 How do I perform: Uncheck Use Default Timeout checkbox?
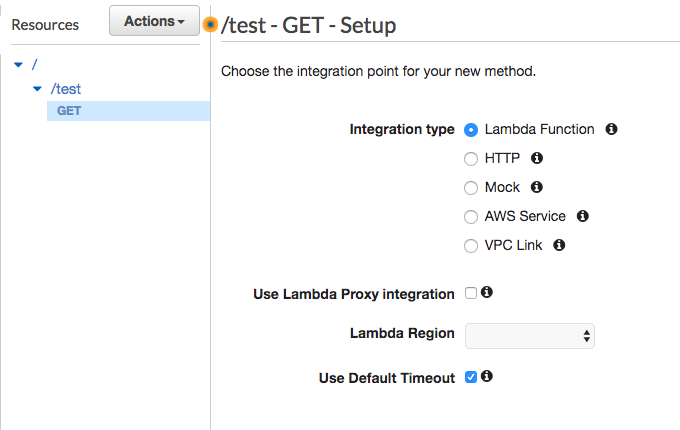(471, 378)
